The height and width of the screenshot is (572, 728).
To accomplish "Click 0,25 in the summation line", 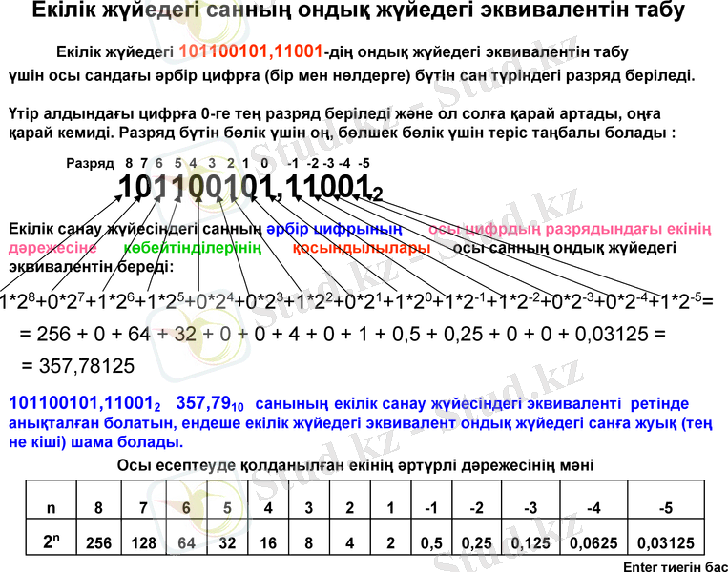I will point(463,334).
